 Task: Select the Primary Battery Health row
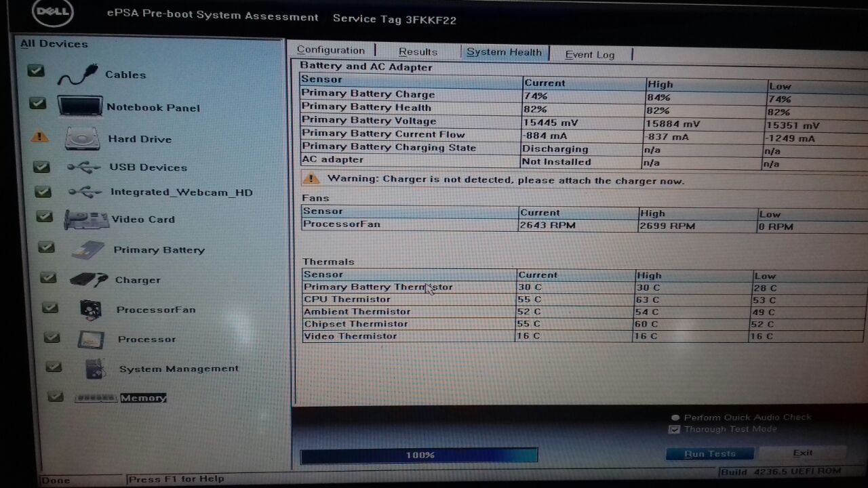584,109
